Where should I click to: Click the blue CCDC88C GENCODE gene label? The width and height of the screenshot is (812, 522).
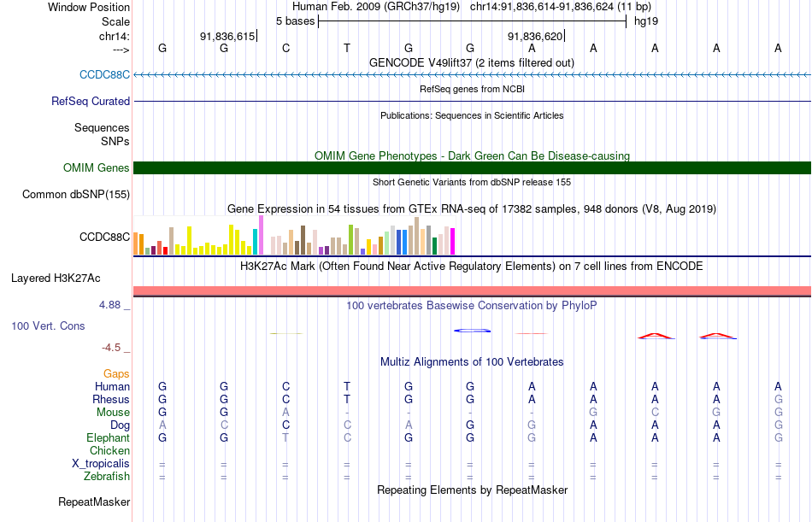point(104,74)
